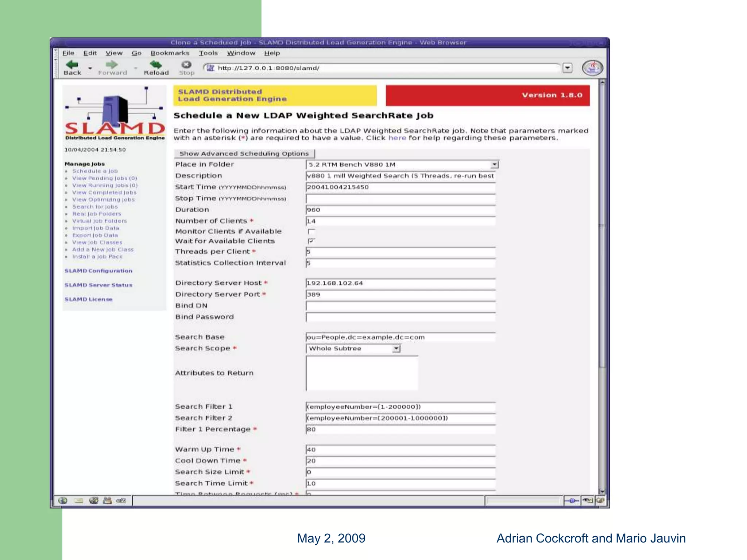This screenshot has height=560, width=747.
Task: Open View Job Classes link
Action: [x=97, y=242]
